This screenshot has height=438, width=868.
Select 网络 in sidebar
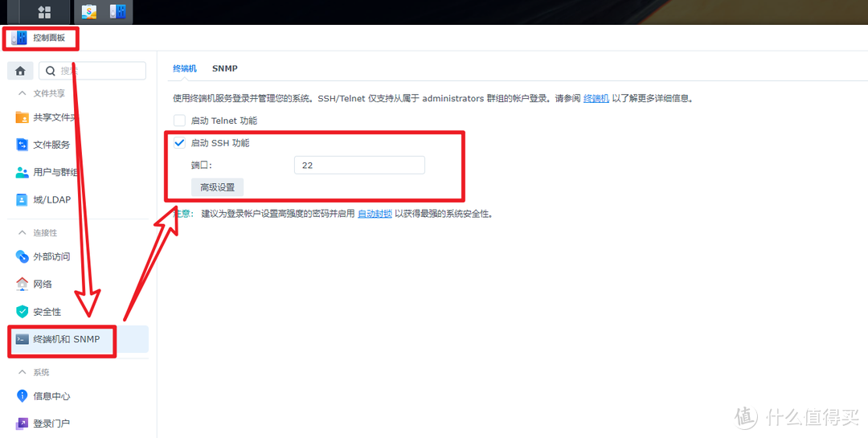point(43,284)
